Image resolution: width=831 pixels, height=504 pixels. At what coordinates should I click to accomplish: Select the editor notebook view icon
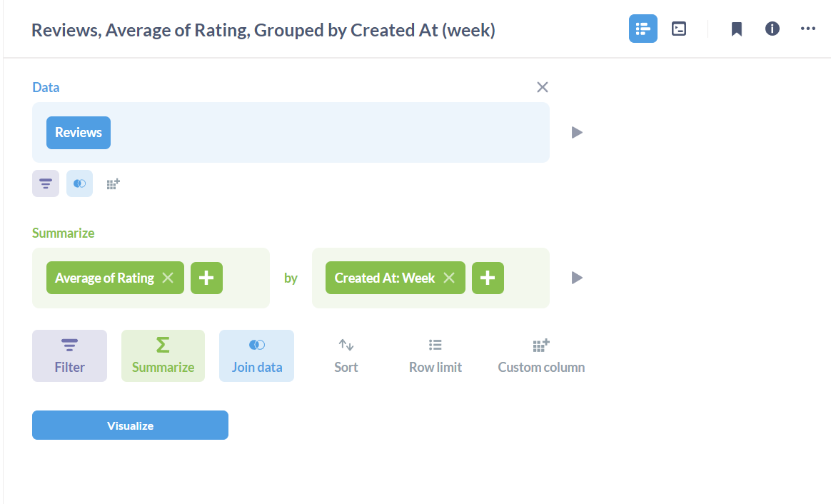[643, 29]
